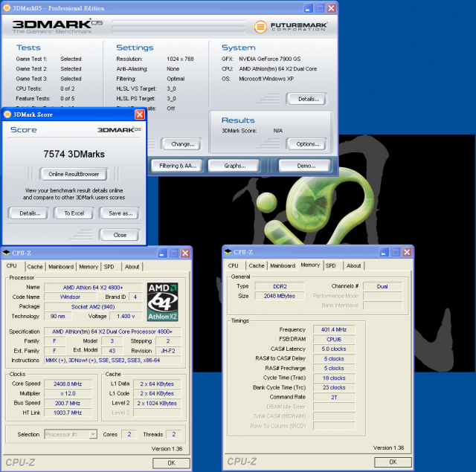Close the right CPU-Z memory window
The image size is (476, 472).
(x=407, y=252)
